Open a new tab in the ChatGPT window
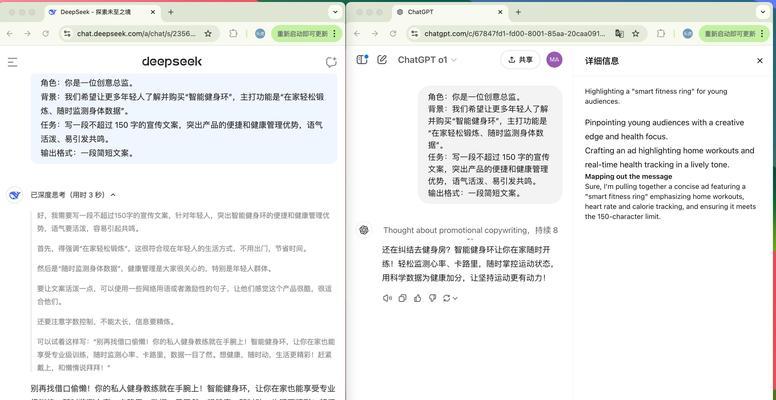 coord(518,12)
